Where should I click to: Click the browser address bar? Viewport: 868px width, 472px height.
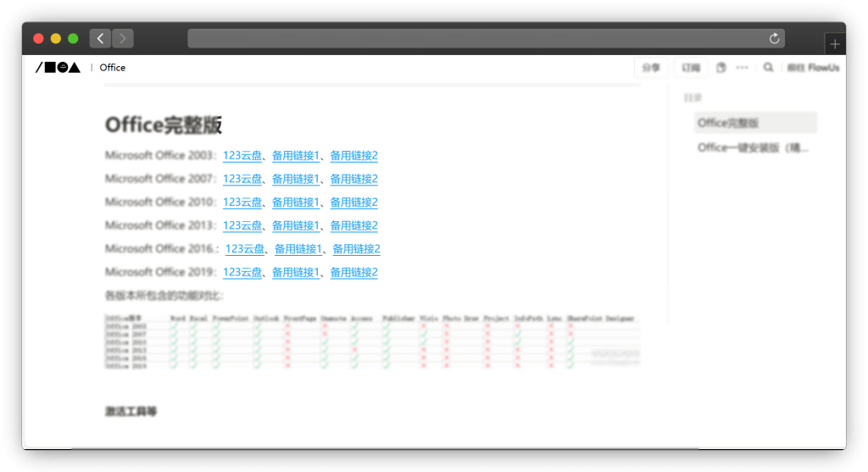[475, 38]
